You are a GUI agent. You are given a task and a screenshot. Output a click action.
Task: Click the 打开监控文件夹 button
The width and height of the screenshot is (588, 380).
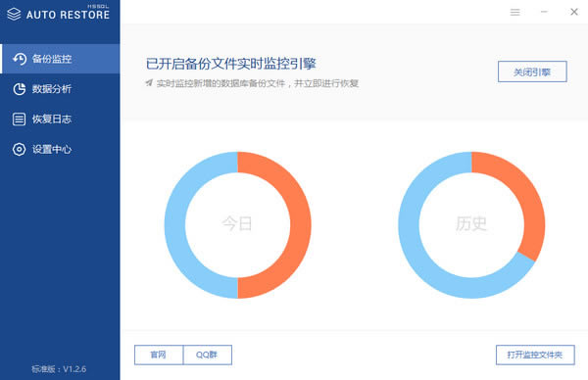[535, 355]
